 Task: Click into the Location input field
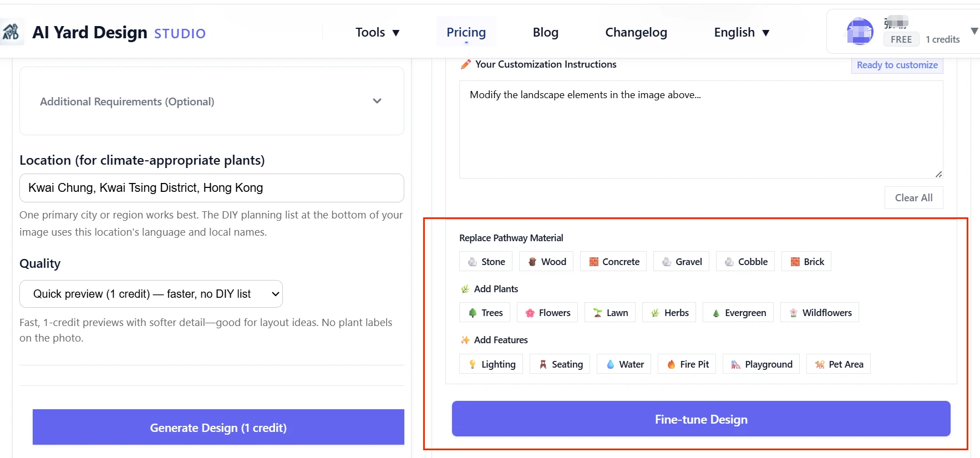212,188
